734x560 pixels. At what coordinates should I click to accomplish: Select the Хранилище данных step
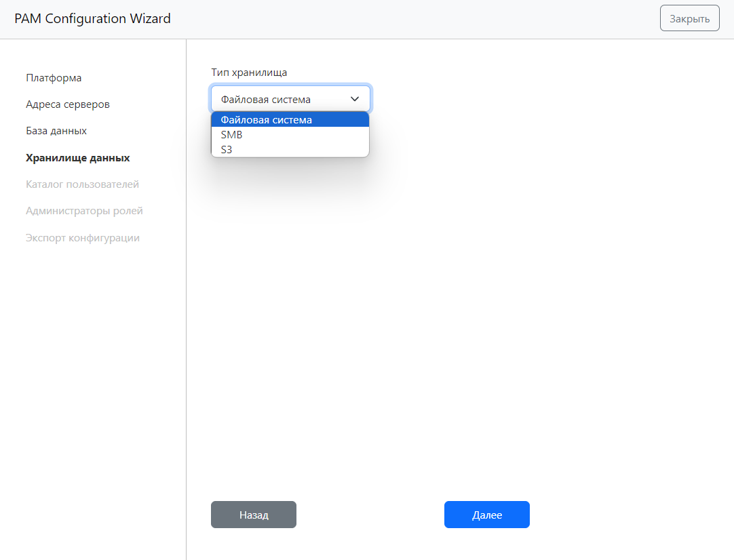pyautogui.click(x=77, y=158)
